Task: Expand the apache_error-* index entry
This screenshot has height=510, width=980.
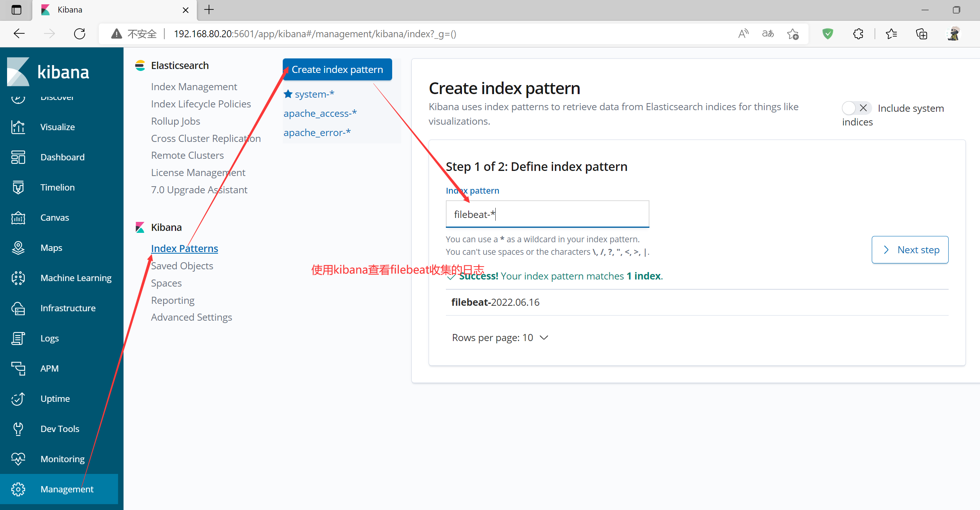Action: pyautogui.click(x=318, y=132)
